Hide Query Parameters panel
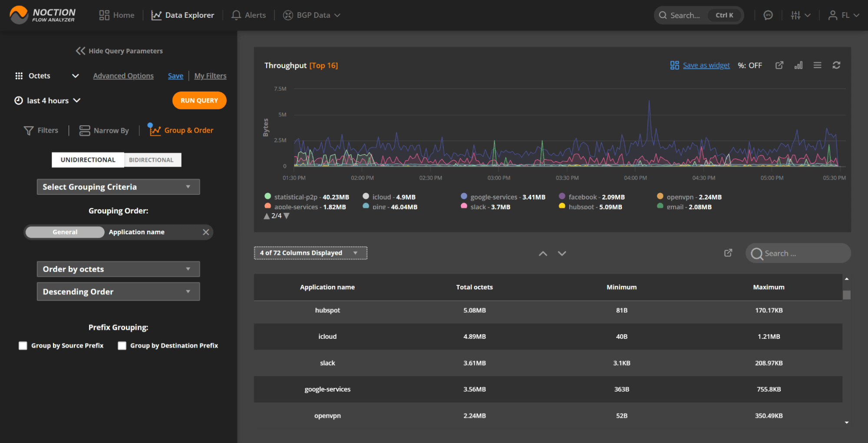 tap(119, 51)
